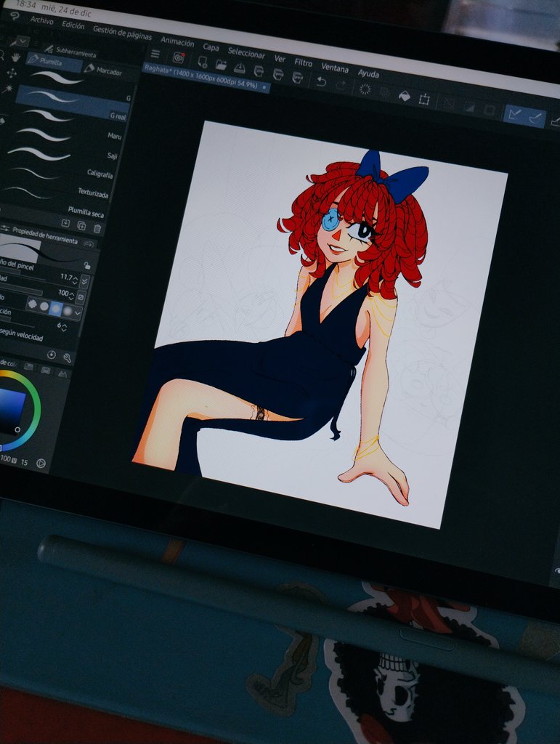Open the command bar hamburger menu
The width and height of the screenshot is (560, 744).
pyautogui.click(x=155, y=54)
